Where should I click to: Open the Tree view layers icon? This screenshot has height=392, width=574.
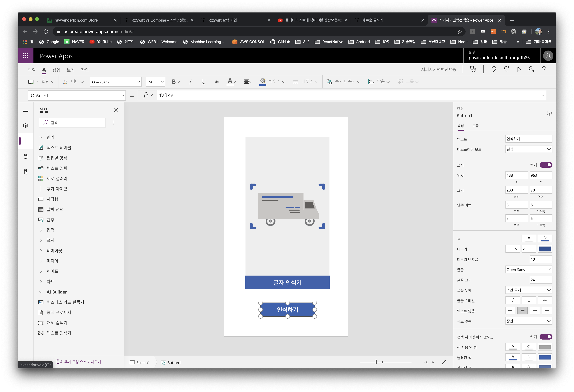click(26, 126)
